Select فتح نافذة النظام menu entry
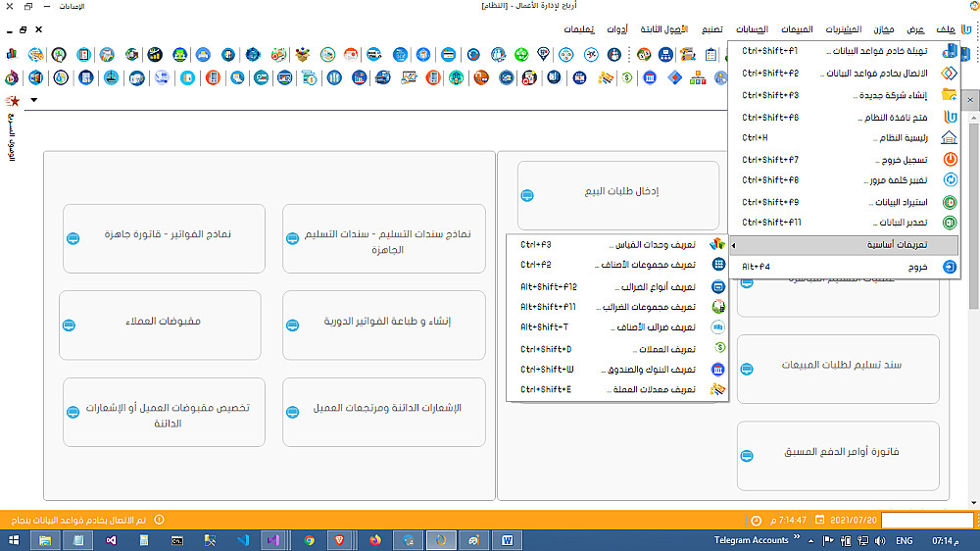Screen dimensions: 980x551 tap(844, 117)
